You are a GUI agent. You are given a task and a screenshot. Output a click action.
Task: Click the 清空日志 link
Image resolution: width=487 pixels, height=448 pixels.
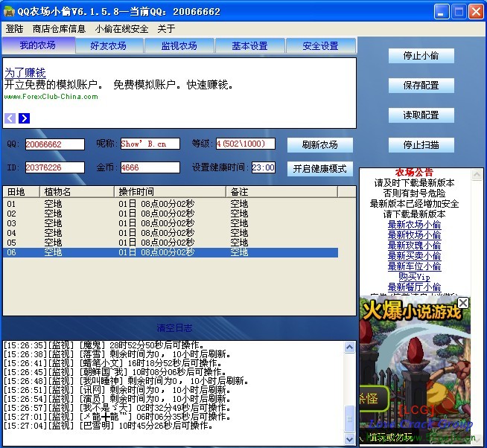pyautogui.click(x=174, y=328)
